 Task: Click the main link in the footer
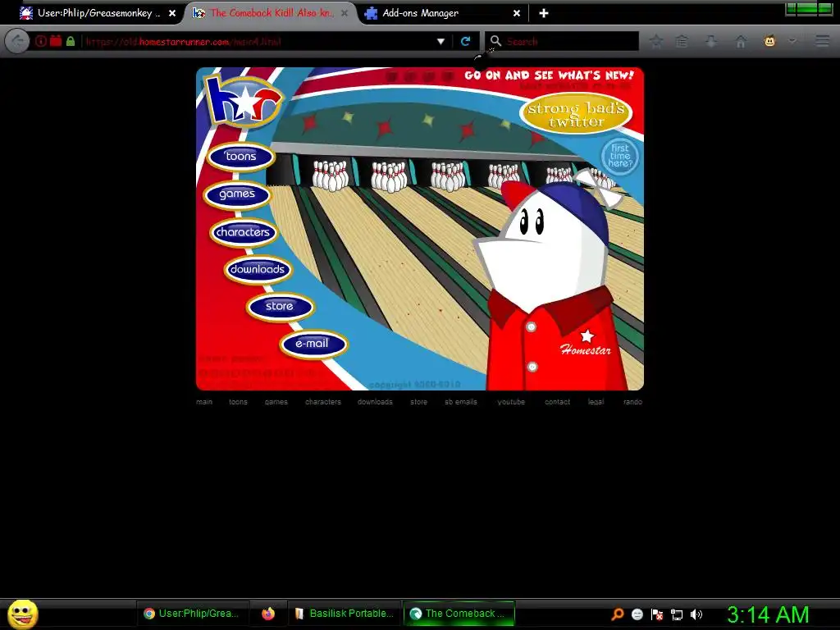[204, 402]
